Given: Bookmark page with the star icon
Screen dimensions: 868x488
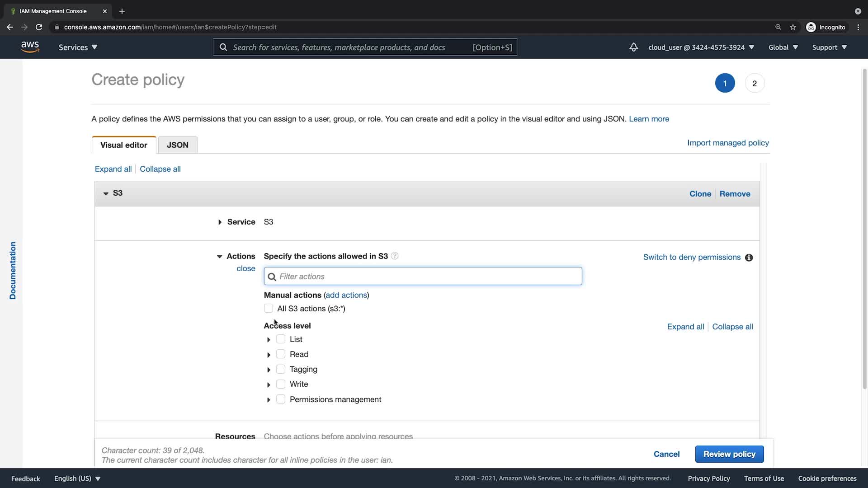Looking at the screenshot, I should [793, 27].
